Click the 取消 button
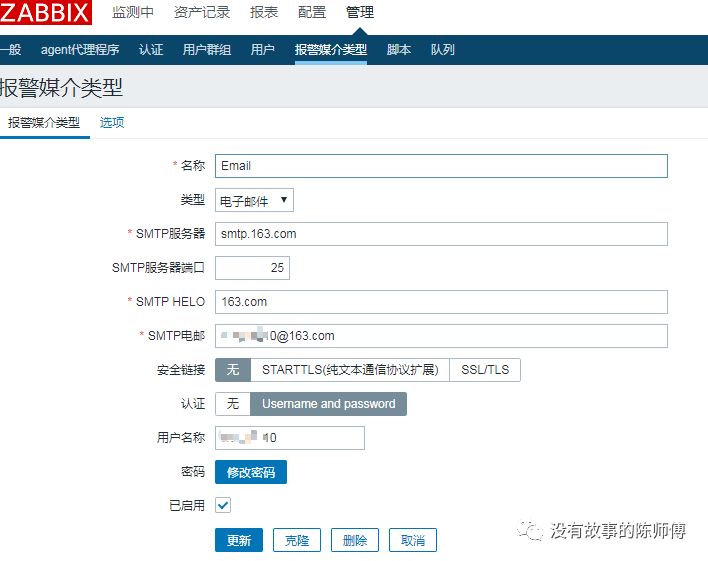The height and width of the screenshot is (561, 708). [x=413, y=540]
